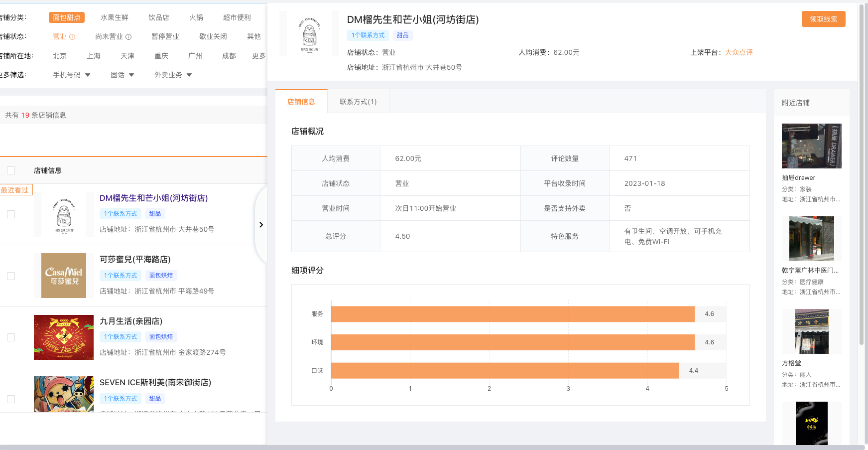Select the 水果生鲜 category filter

(x=115, y=17)
